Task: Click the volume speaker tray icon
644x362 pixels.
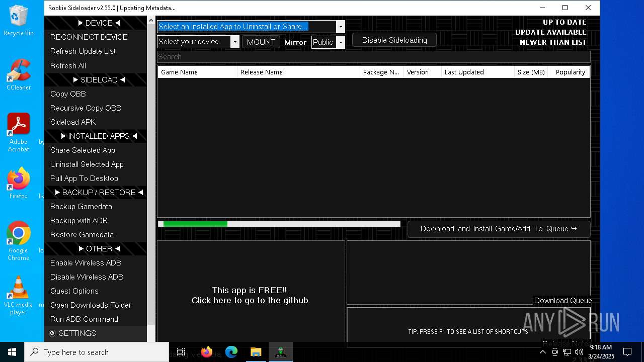Action: point(579,352)
